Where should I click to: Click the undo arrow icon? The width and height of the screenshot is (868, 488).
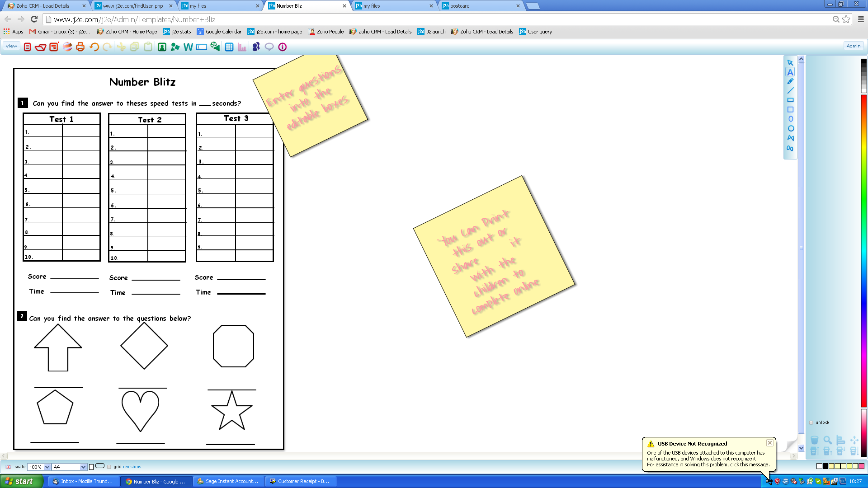point(94,47)
